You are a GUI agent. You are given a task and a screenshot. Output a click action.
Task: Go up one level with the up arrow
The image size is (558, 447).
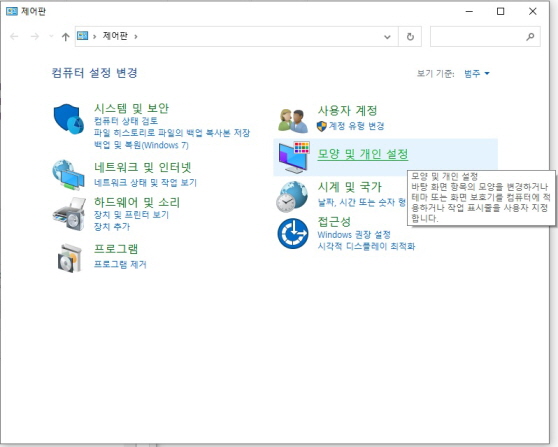pos(65,37)
